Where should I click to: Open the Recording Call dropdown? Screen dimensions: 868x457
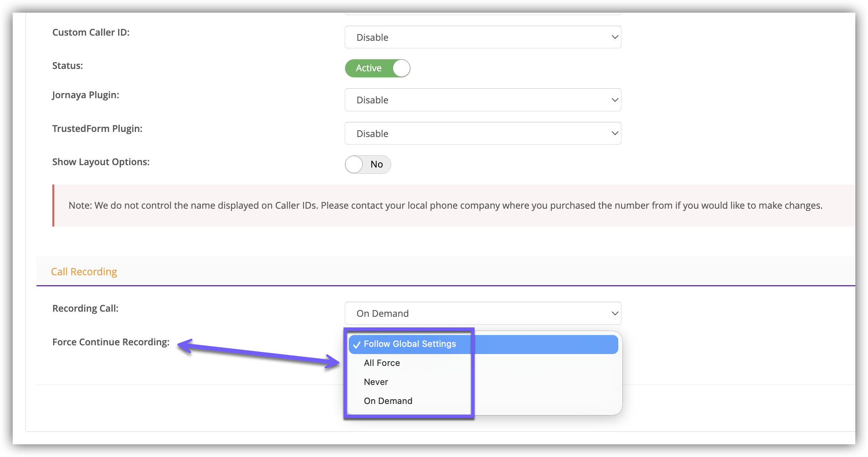[x=482, y=313]
